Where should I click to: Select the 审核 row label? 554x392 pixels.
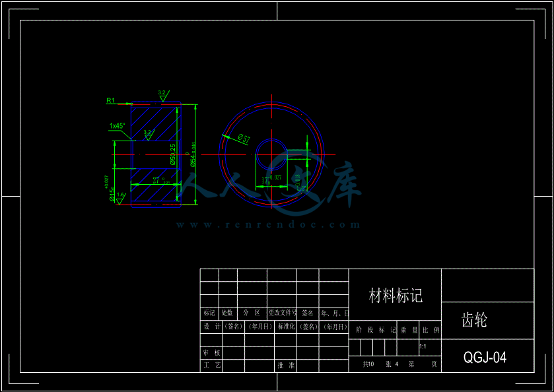(212, 352)
